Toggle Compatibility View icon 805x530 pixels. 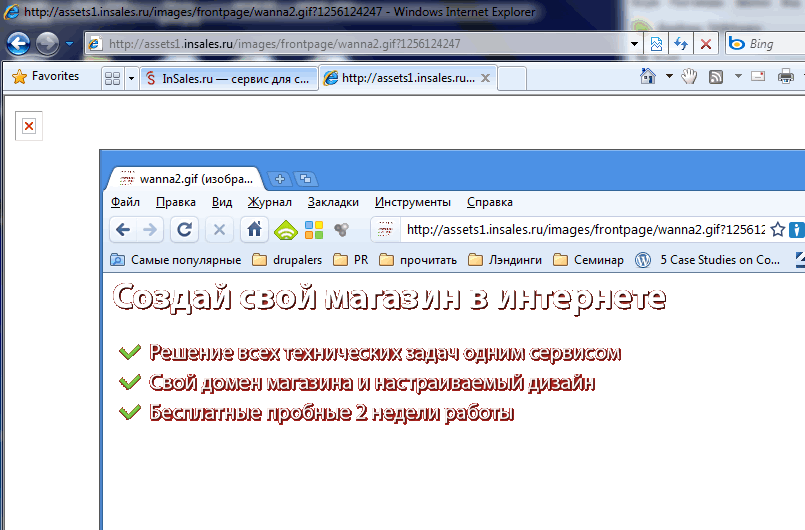coord(656,44)
